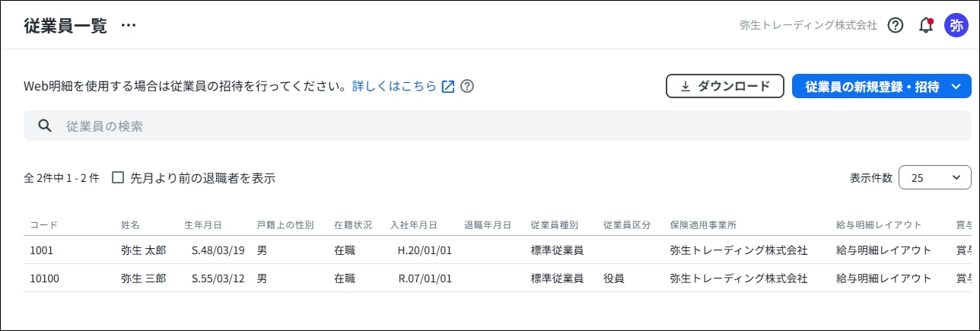
Task: Click the external link icon after 詳しくはこちら
Action: click(448, 86)
